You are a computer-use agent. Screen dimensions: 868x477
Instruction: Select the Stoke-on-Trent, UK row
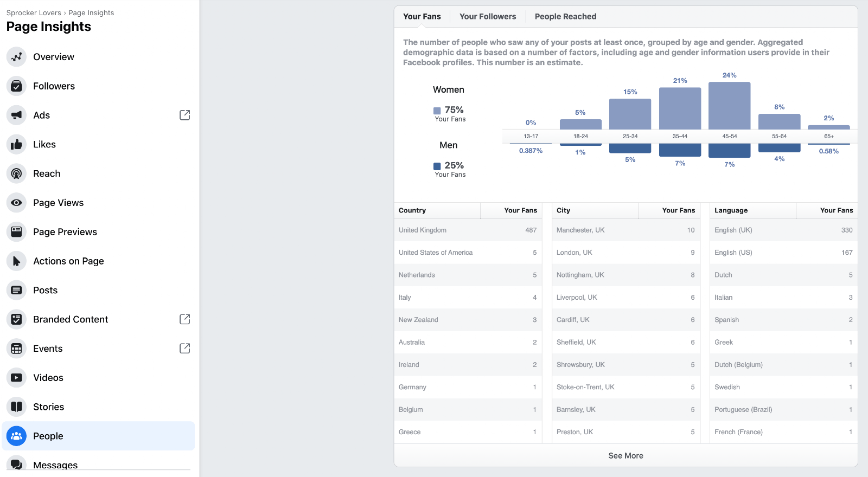[x=626, y=387]
